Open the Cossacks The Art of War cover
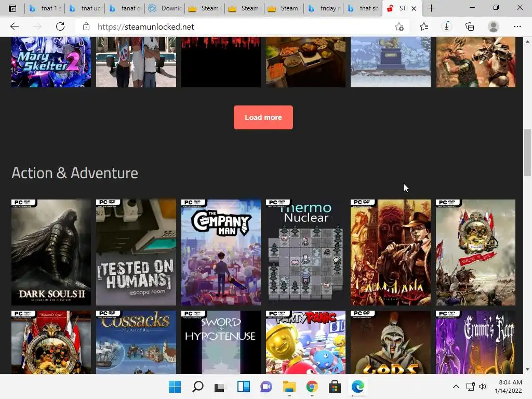This screenshot has height=399, width=532. 136,342
